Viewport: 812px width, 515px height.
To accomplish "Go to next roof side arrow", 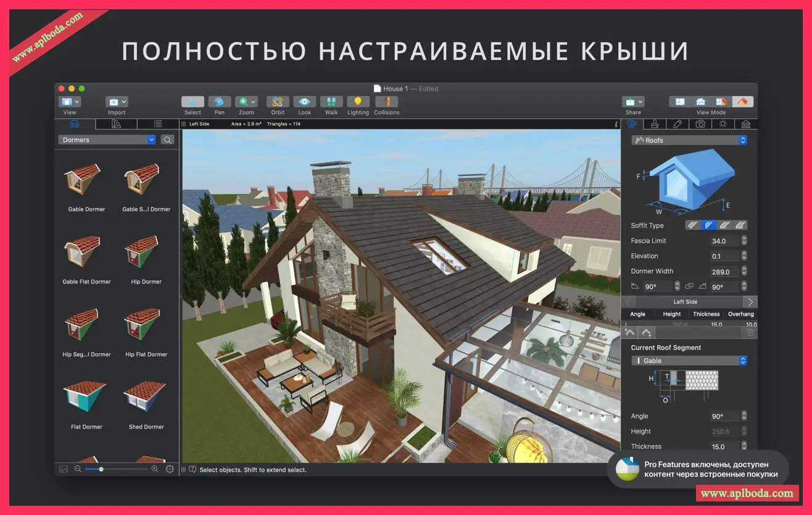I will coord(750,302).
